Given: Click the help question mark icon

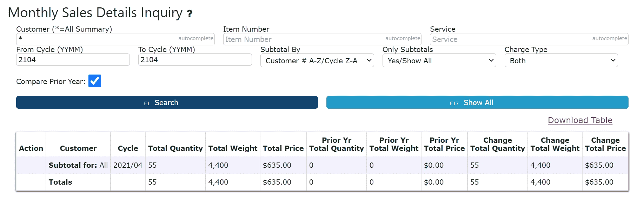Looking at the screenshot, I should pyautogui.click(x=190, y=14).
